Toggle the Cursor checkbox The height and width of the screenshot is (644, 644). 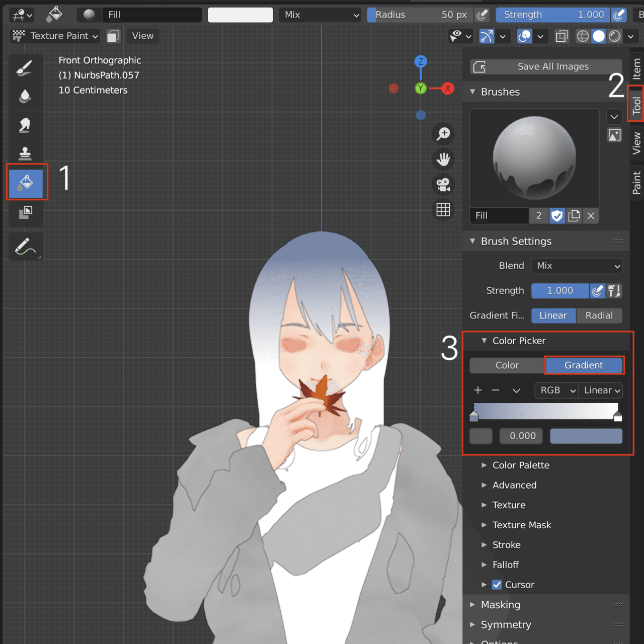point(497,585)
